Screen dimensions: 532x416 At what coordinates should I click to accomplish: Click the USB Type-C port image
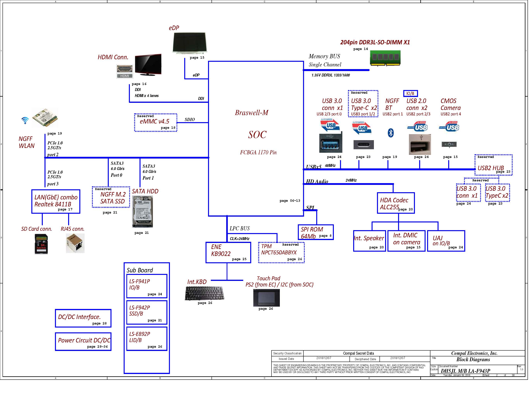pos(363,145)
